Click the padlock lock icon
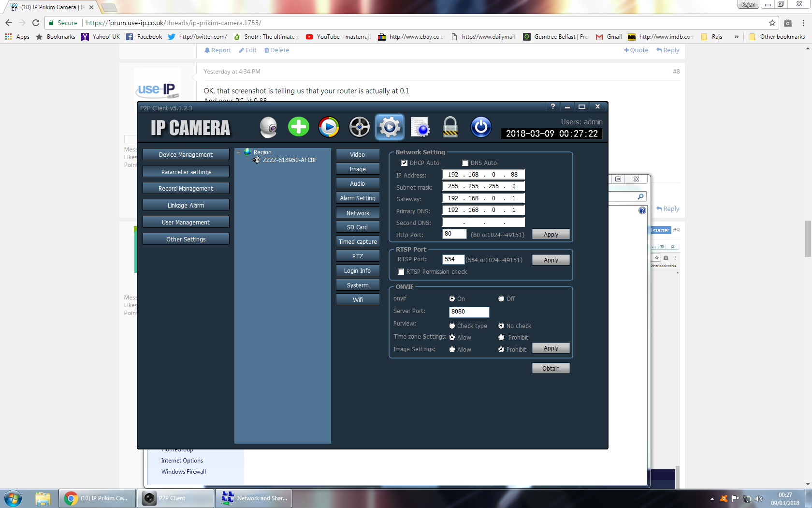 pyautogui.click(x=450, y=127)
